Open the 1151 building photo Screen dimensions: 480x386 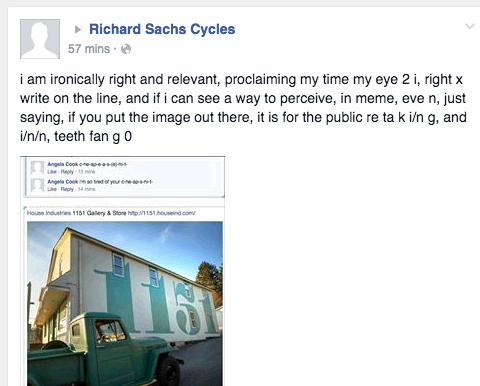pyautogui.click(x=125, y=304)
